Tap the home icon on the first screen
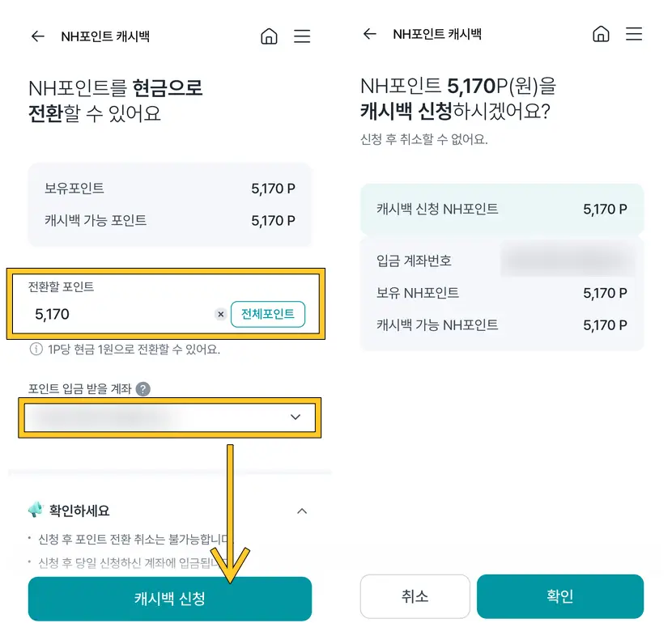672x640 pixels. tap(270, 36)
